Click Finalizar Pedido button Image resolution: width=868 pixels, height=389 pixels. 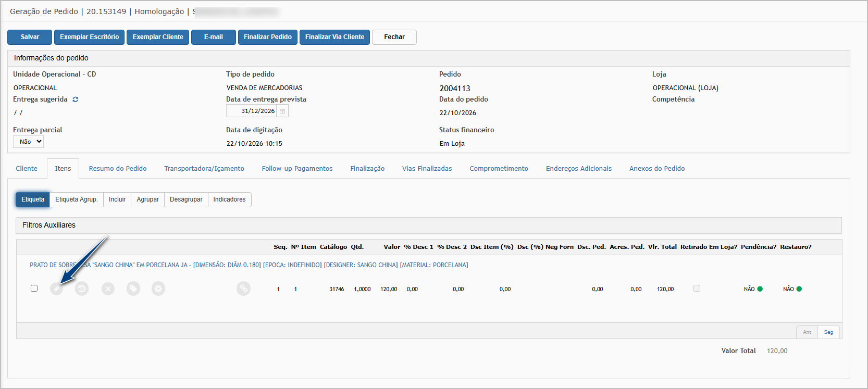coord(268,37)
